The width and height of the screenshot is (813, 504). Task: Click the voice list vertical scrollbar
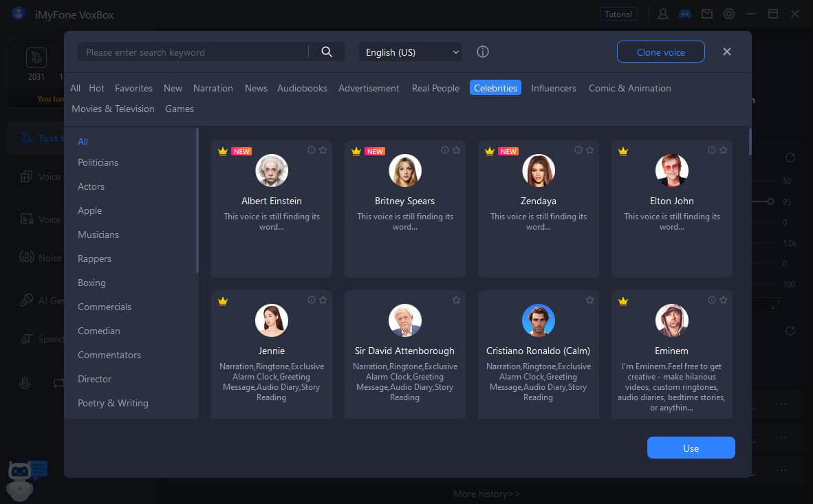click(750, 143)
